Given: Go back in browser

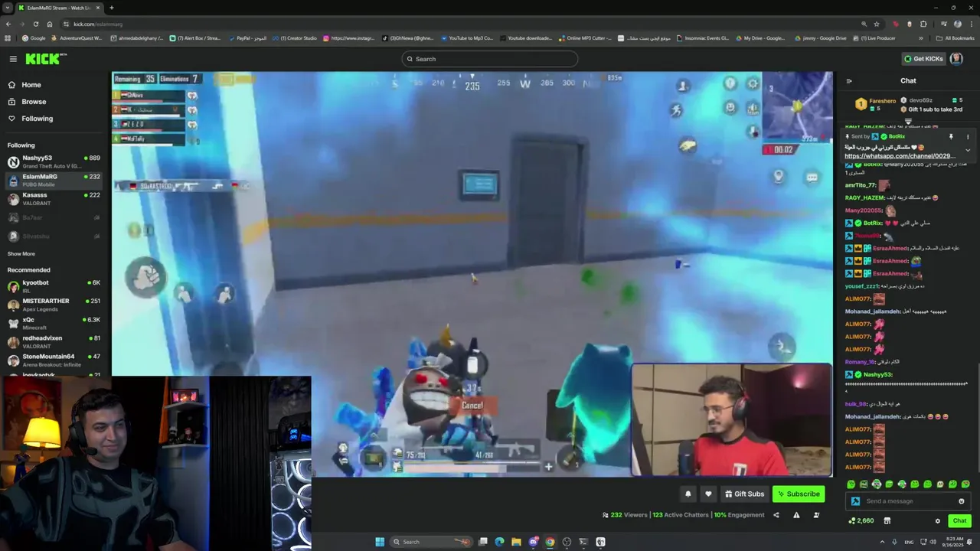Looking at the screenshot, I should point(8,24).
